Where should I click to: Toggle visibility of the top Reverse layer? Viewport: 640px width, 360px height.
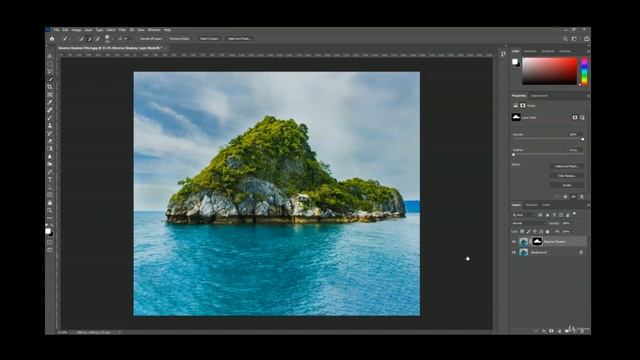click(x=514, y=242)
